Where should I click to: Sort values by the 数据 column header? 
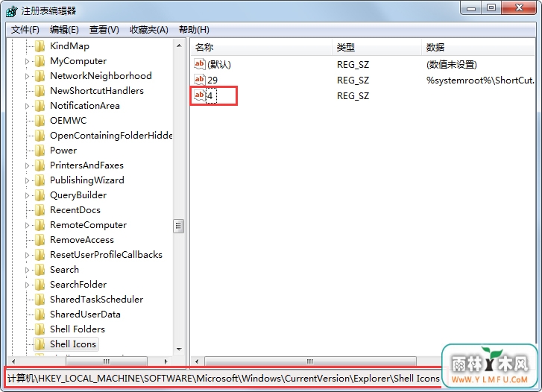pos(479,48)
